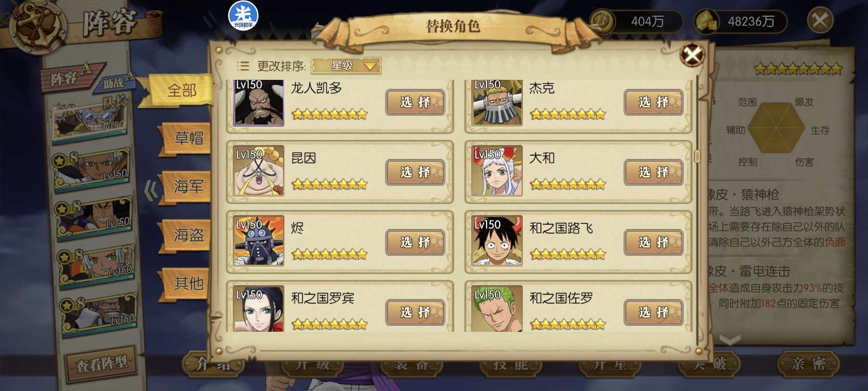Choose 龙人凯多 with its select button
868x391 pixels.
[415, 102]
